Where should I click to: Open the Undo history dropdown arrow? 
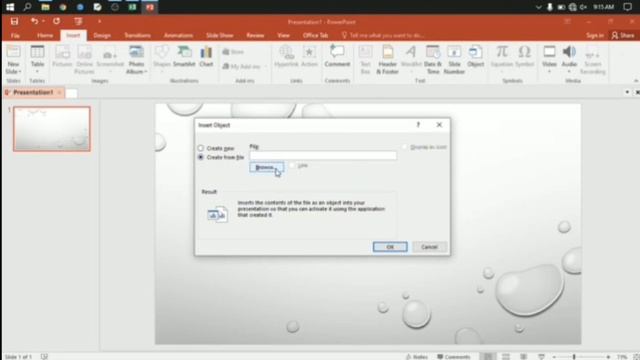43,21
